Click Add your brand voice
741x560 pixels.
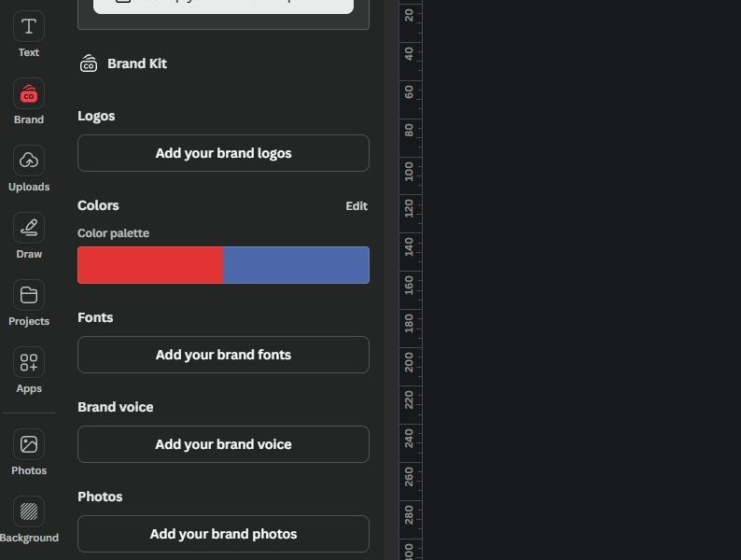[x=223, y=444]
